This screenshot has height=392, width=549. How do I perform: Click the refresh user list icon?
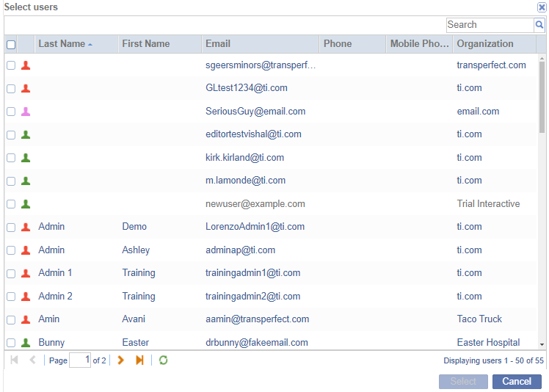[163, 360]
